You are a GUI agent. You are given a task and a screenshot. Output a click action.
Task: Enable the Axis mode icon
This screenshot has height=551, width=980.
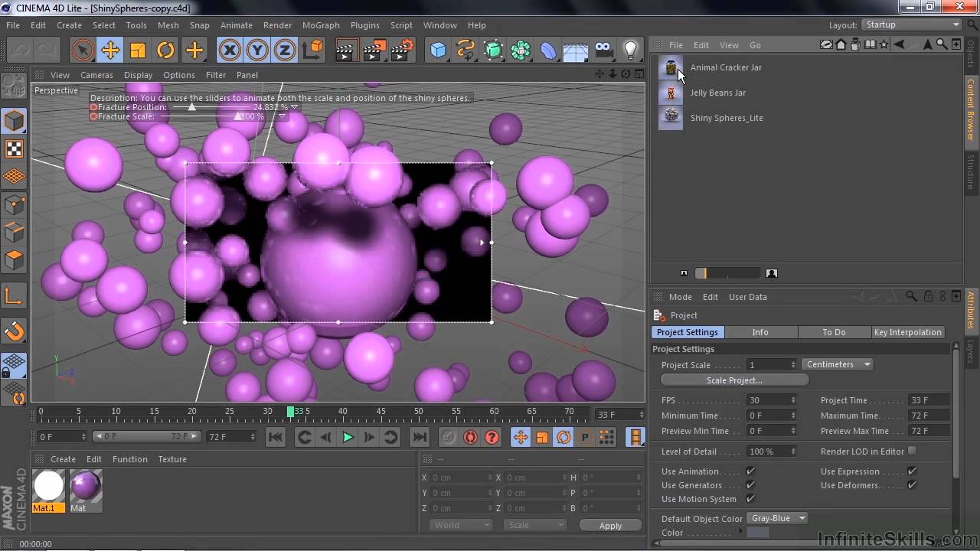(14, 296)
